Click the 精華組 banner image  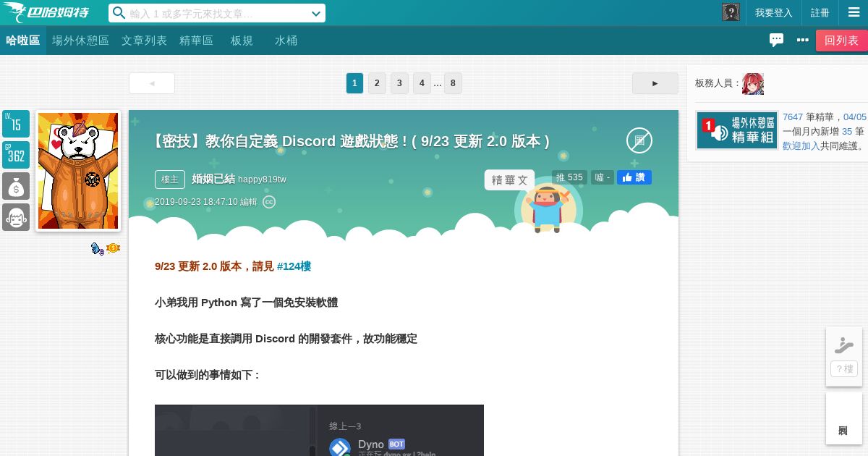click(736, 130)
